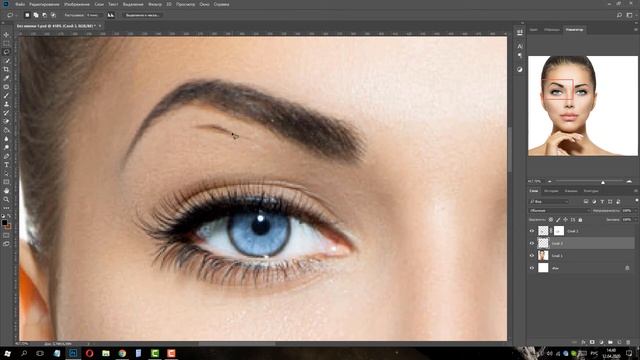The width and height of the screenshot is (640, 360).
Task: Open the Окно menu
Action: click(204, 4)
